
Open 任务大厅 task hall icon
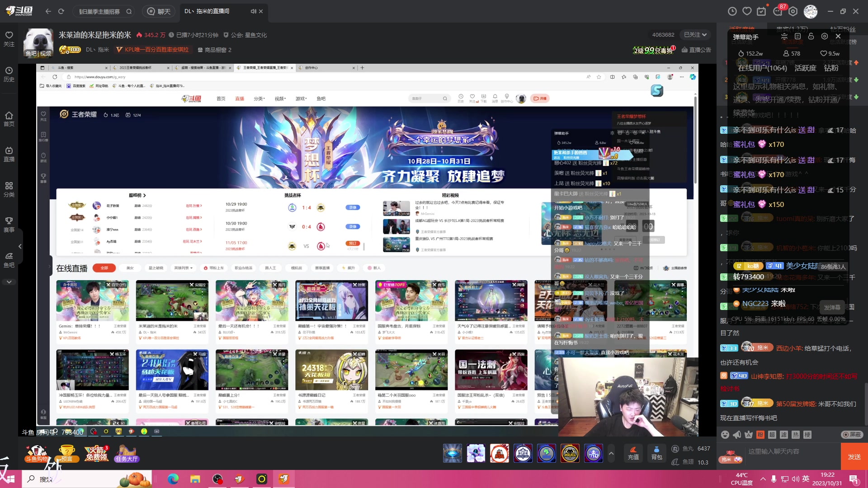[x=127, y=453]
